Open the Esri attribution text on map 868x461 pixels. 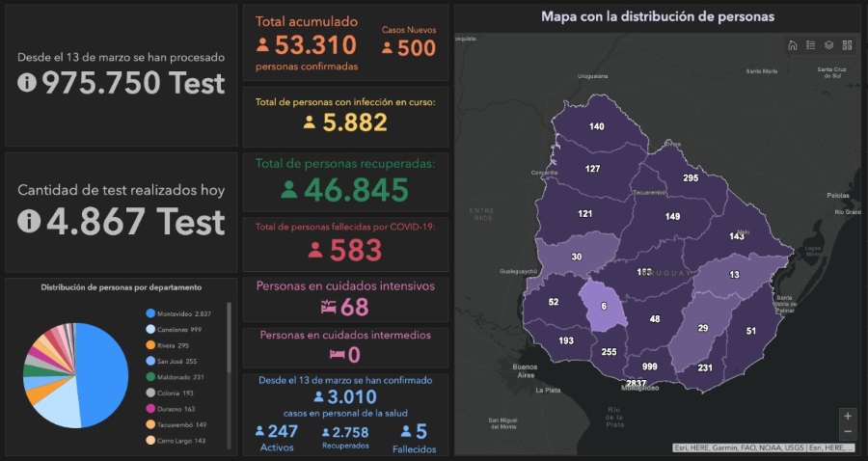[x=764, y=447]
